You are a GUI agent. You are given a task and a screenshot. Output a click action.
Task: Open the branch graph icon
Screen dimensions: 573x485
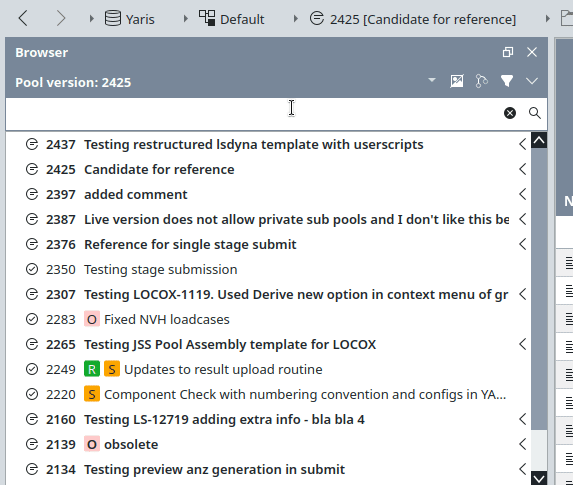481,81
